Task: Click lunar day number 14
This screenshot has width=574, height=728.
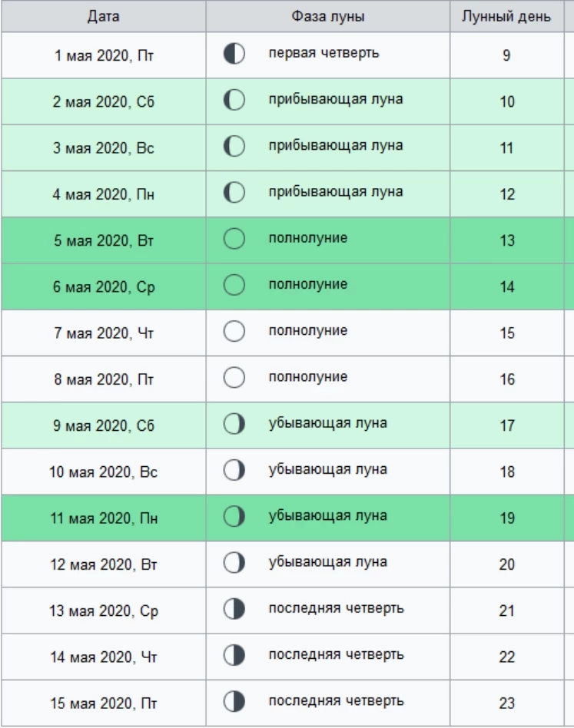Action: [x=507, y=287]
